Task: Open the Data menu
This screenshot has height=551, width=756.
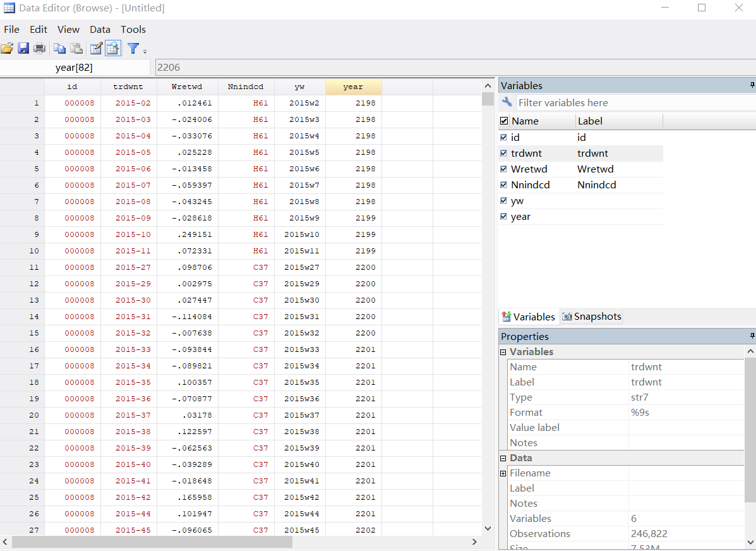Action: point(100,29)
